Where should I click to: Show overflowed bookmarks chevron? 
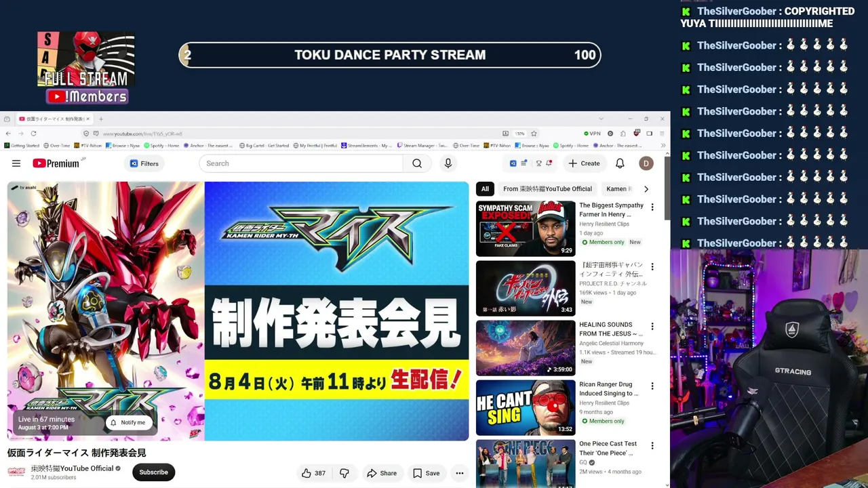point(663,146)
